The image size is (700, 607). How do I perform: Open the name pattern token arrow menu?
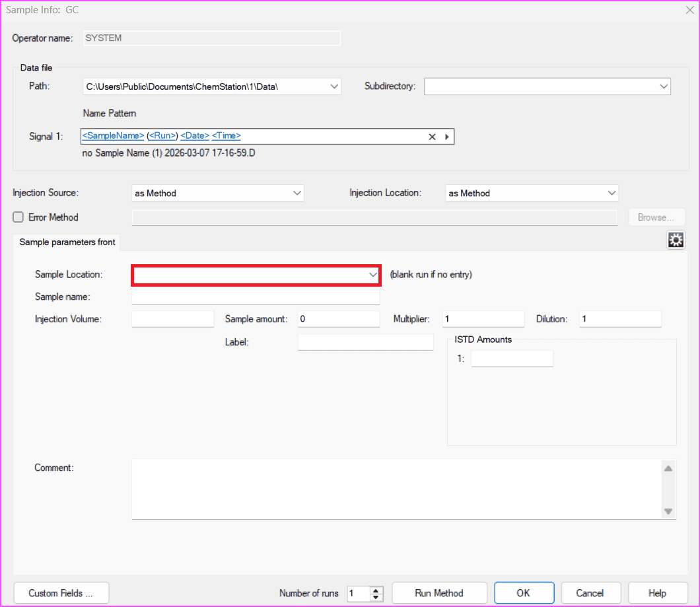click(x=447, y=137)
